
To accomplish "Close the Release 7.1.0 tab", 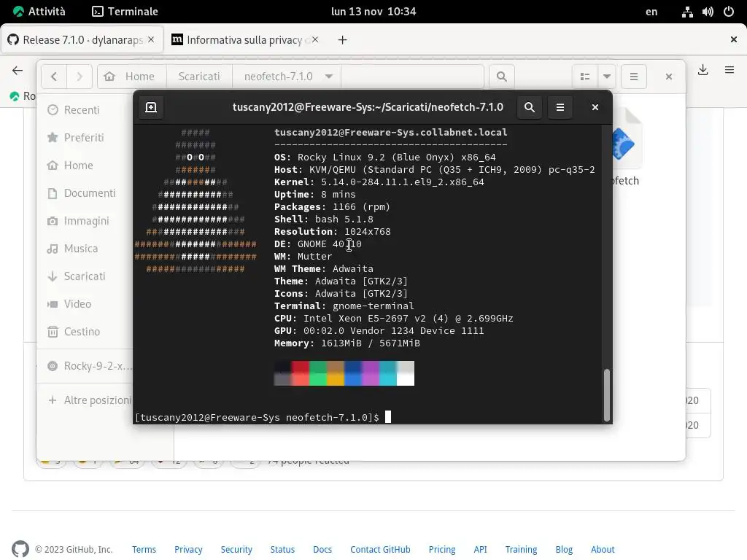I will pyautogui.click(x=151, y=39).
